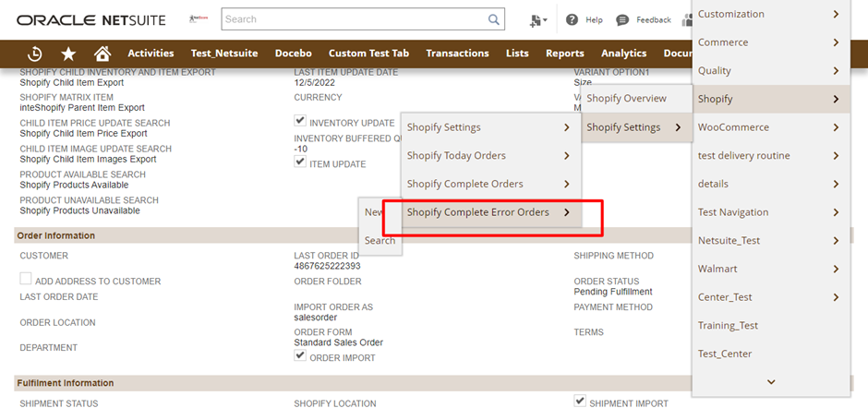The width and height of the screenshot is (868, 408).
Task: Toggle the Shipment Import checkbox
Action: (580, 401)
